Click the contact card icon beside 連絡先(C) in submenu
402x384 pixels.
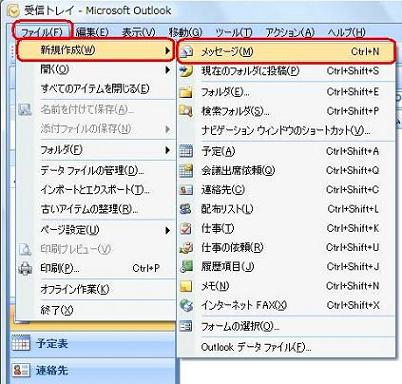pyautogui.click(x=186, y=190)
